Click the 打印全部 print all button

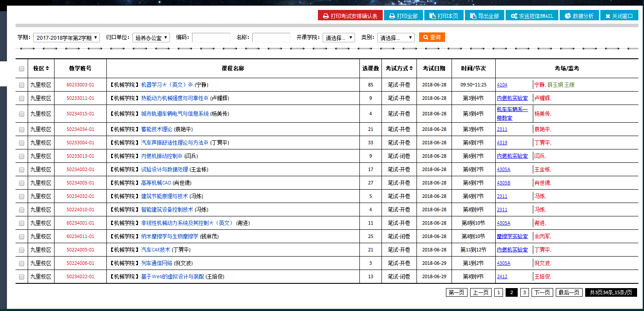click(403, 16)
